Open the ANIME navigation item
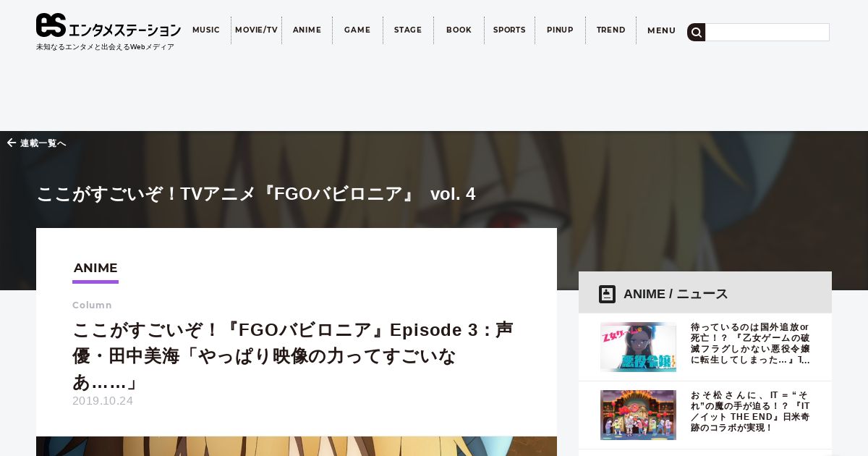Viewport: 868px width, 456px height. click(307, 30)
